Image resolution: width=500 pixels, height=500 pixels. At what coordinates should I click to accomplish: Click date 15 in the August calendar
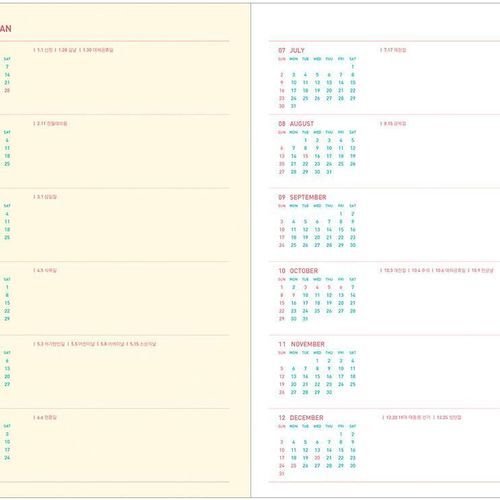point(305,156)
